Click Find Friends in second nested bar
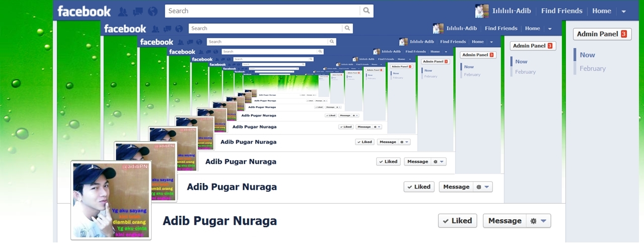The height and width of the screenshot is (250, 644). 501,29
